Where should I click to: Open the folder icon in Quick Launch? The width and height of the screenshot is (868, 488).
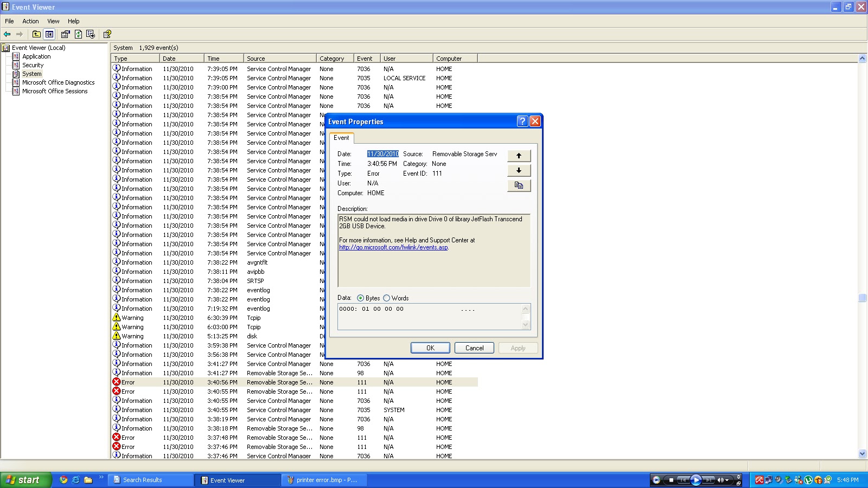[88, 480]
